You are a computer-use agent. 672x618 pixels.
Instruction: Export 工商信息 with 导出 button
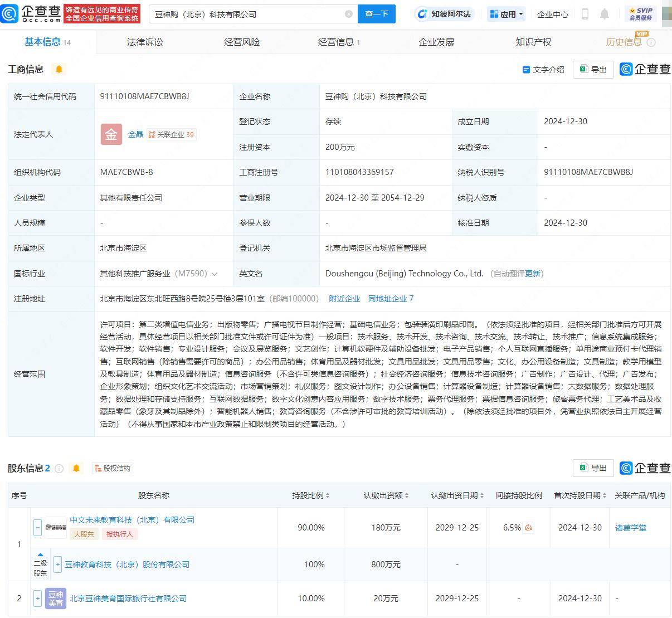(593, 69)
